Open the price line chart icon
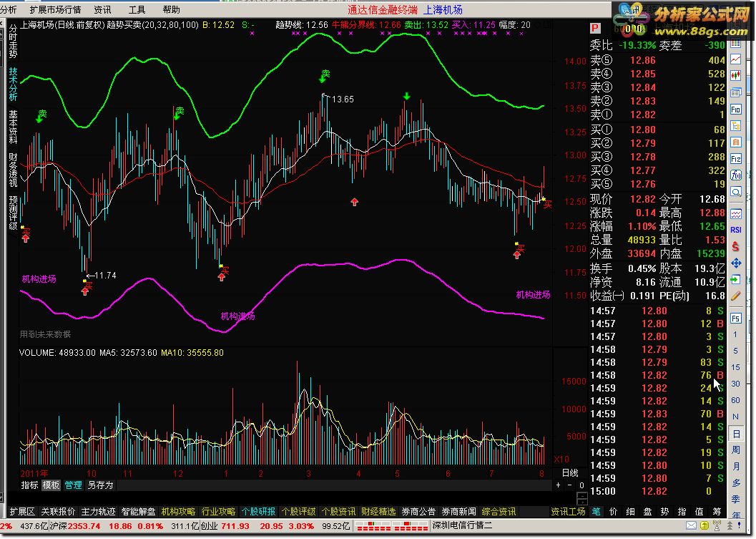The width and height of the screenshot is (756, 539). [x=736, y=59]
